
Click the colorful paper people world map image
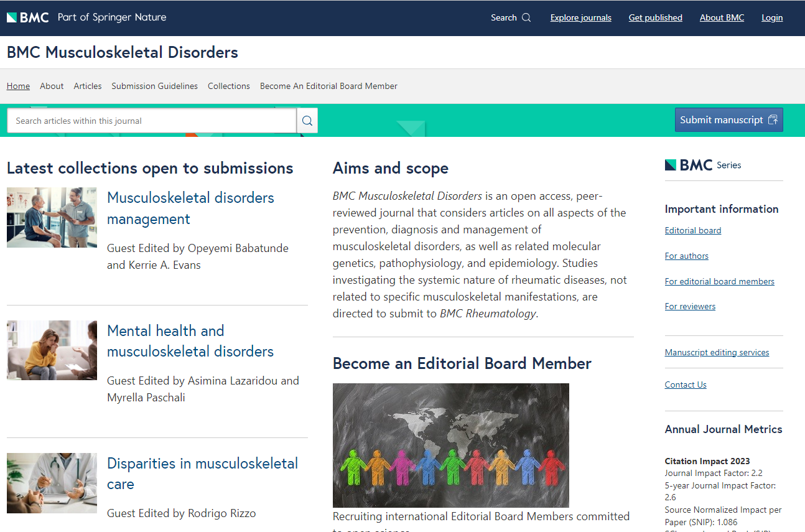pyautogui.click(x=450, y=445)
